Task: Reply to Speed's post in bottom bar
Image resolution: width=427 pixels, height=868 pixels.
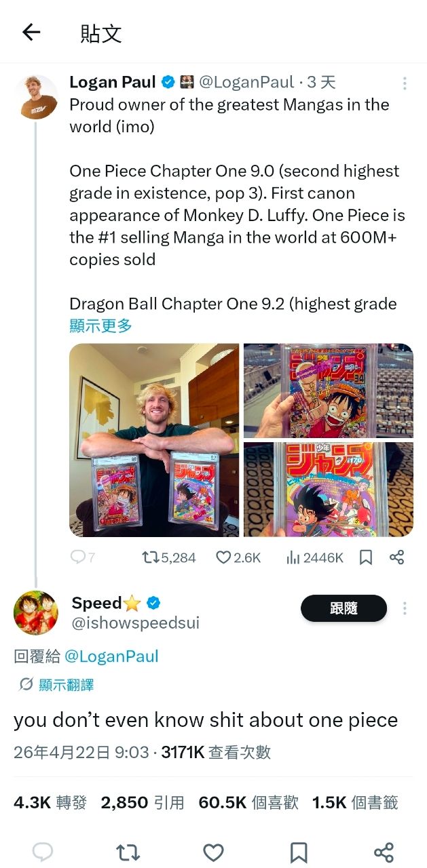Action: pyautogui.click(x=43, y=852)
